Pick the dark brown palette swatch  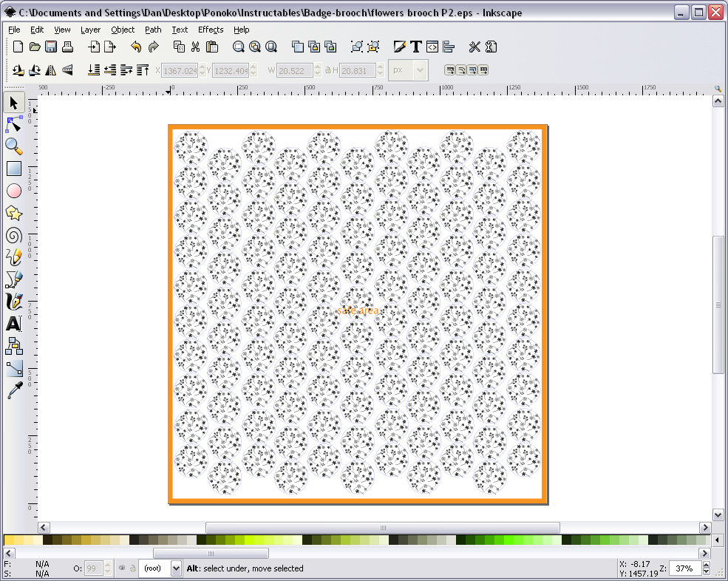[47, 540]
